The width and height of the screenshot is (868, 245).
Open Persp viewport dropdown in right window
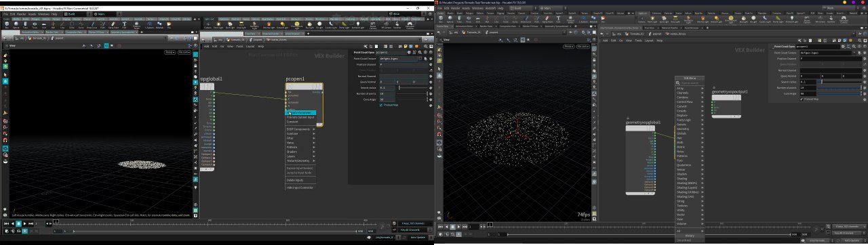pyautogui.click(x=569, y=46)
